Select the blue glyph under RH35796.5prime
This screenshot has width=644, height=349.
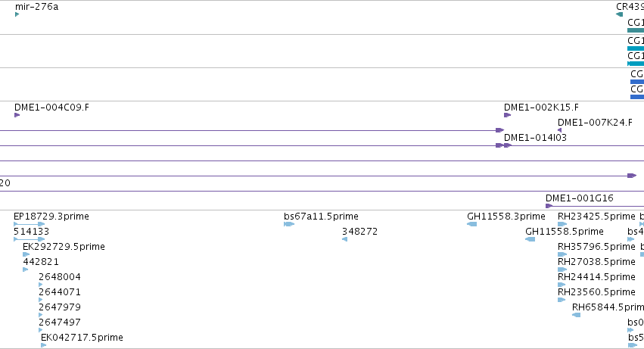[x=562, y=254]
